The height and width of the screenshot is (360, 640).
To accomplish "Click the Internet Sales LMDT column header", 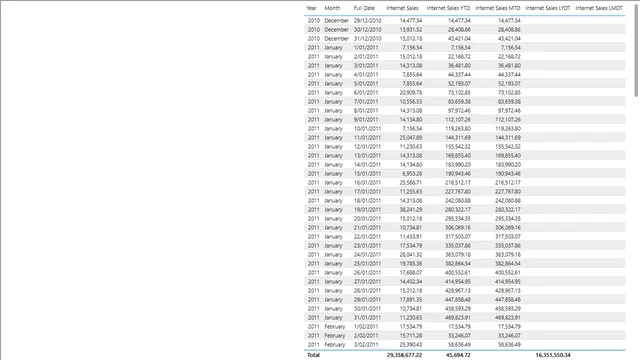I will click(x=599, y=8).
